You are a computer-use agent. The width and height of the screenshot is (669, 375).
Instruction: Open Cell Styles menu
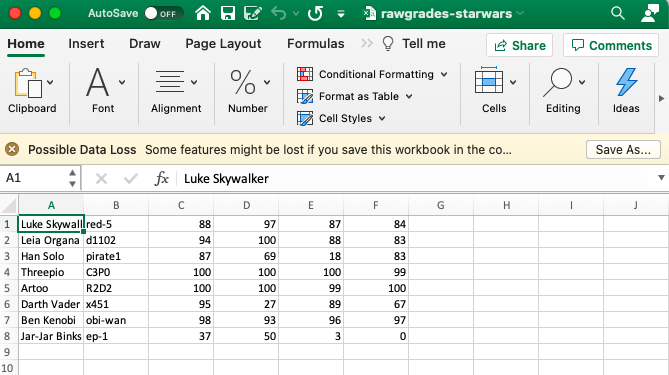pos(341,118)
